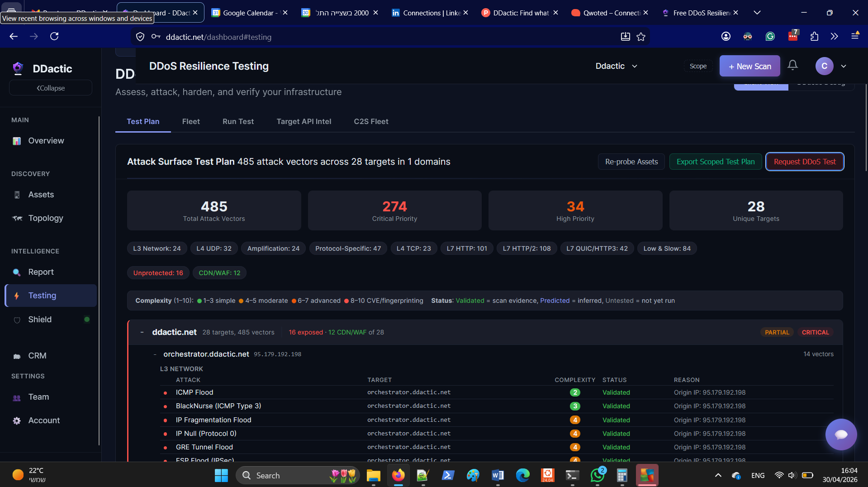Filter by L7 HTTP/2: 108 chip
This screenshot has height=487, width=868.
[526, 248]
